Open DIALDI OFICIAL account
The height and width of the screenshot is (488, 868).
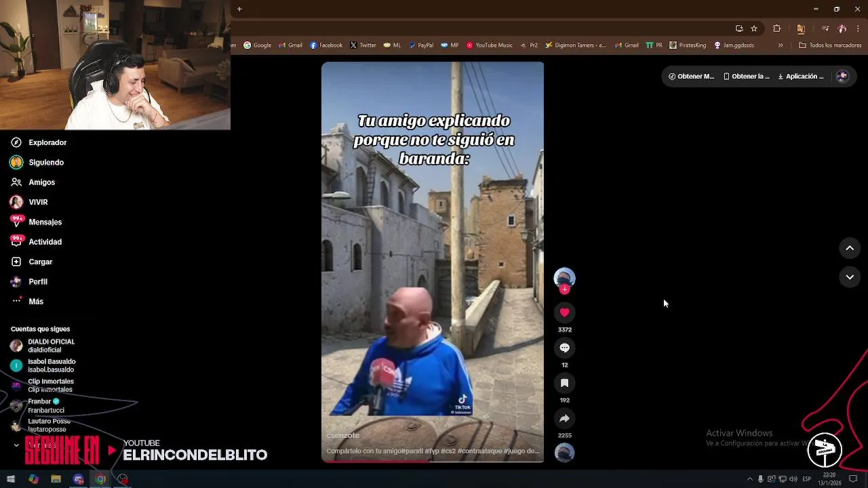(x=42, y=346)
